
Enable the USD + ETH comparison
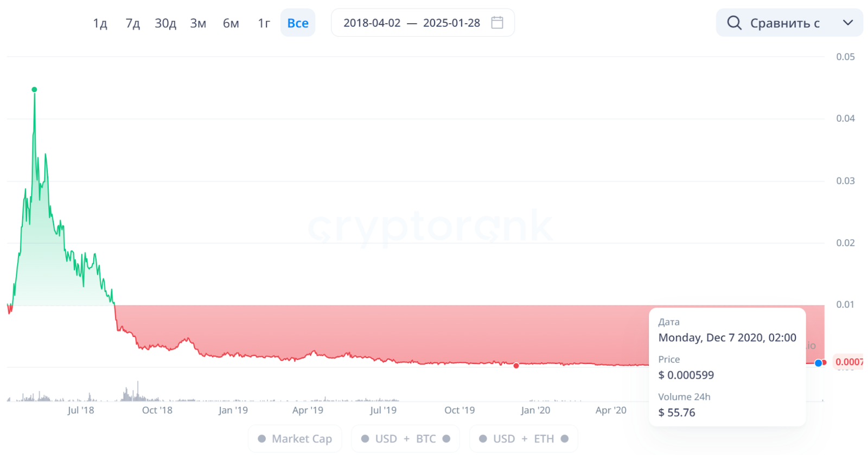[524, 439]
